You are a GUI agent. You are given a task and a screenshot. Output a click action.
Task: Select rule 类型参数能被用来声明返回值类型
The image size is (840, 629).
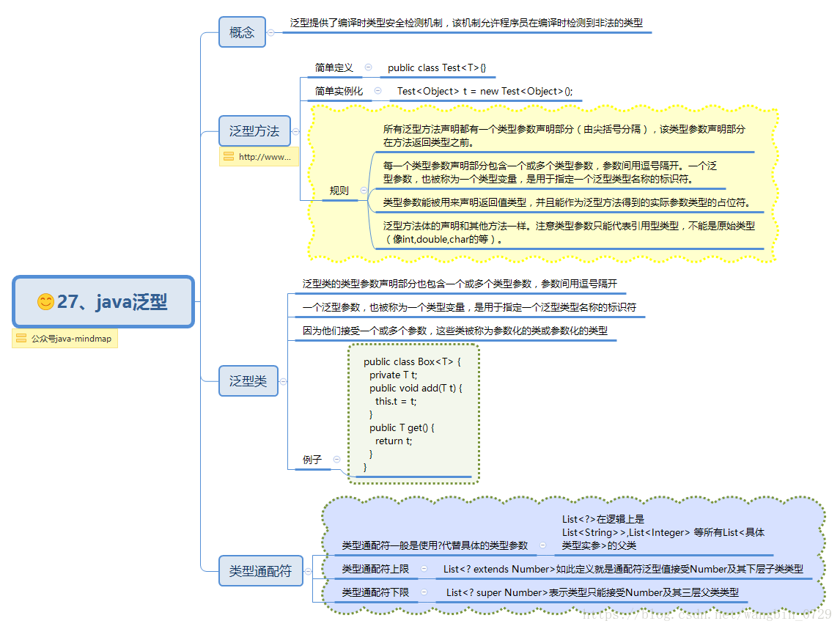[567, 202]
